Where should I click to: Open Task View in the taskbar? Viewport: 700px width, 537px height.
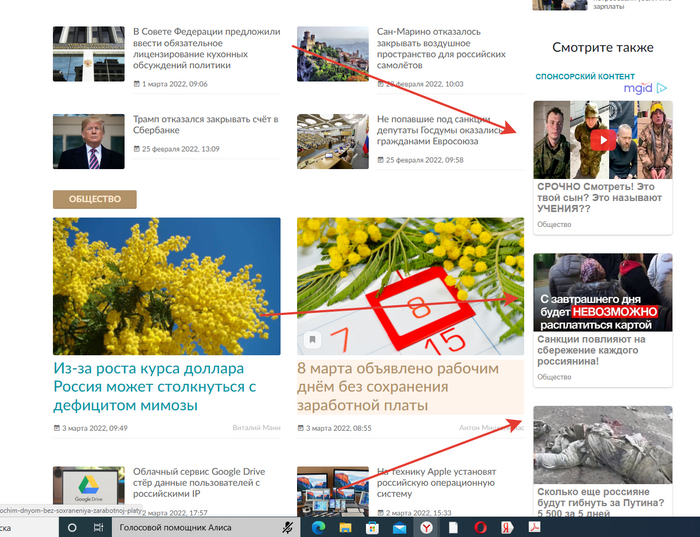(x=98, y=528)
